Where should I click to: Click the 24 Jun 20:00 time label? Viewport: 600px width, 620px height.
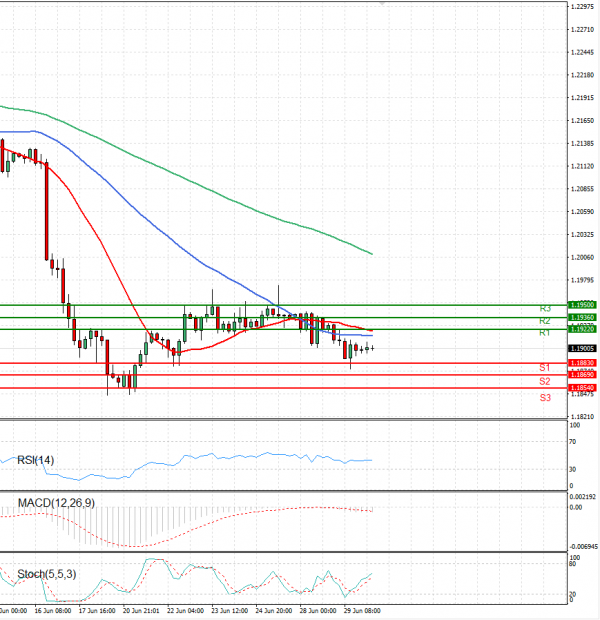tap(274, 611)
